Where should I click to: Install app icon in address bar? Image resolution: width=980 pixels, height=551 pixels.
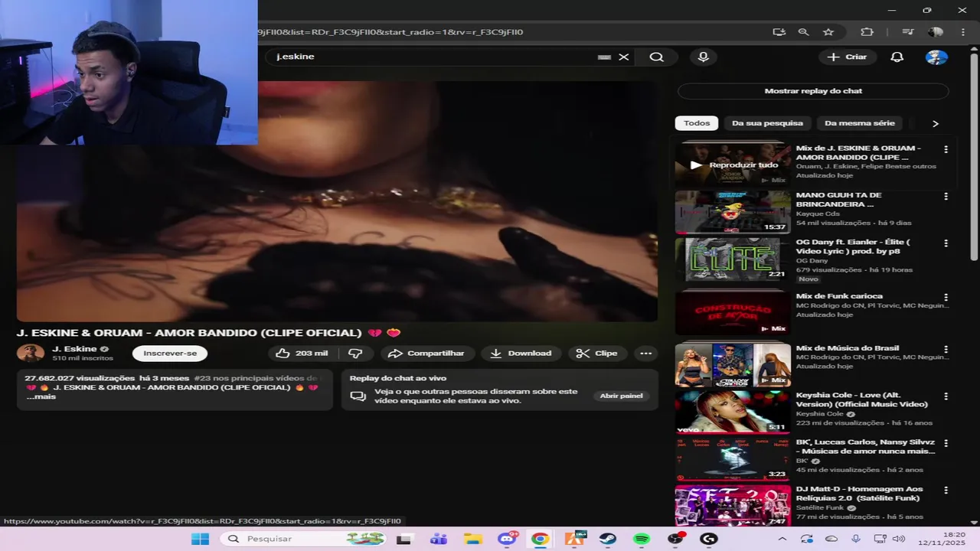(779, 32)
